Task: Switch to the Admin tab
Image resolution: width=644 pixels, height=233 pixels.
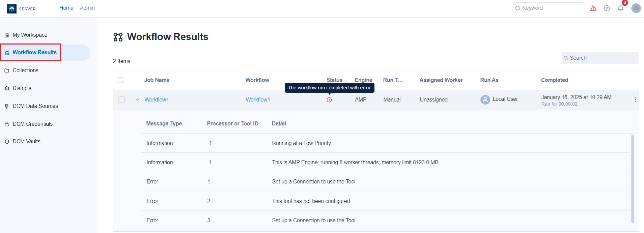Action: (87, 8)
